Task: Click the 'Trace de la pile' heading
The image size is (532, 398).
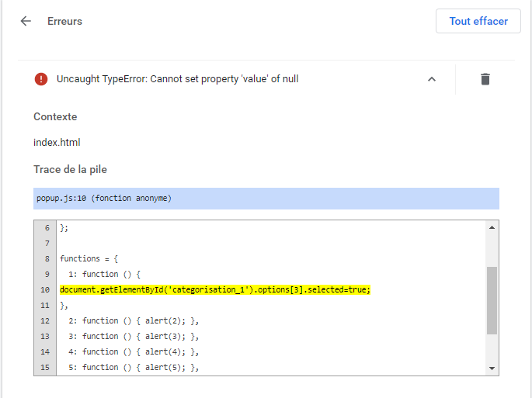Action: (71, 169)
